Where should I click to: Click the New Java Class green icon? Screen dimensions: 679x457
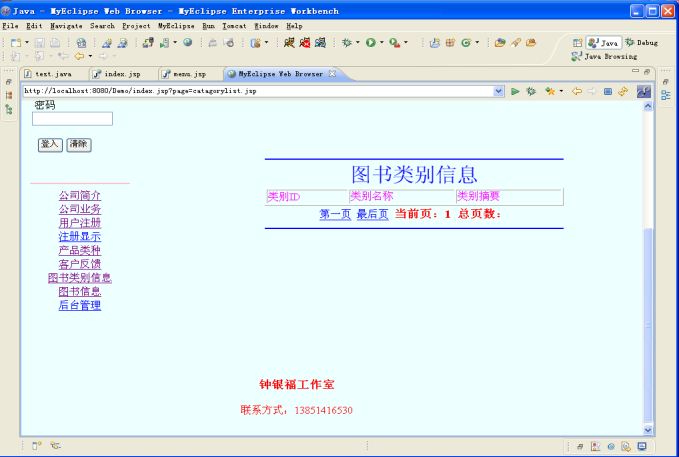[x=466, y=42]
